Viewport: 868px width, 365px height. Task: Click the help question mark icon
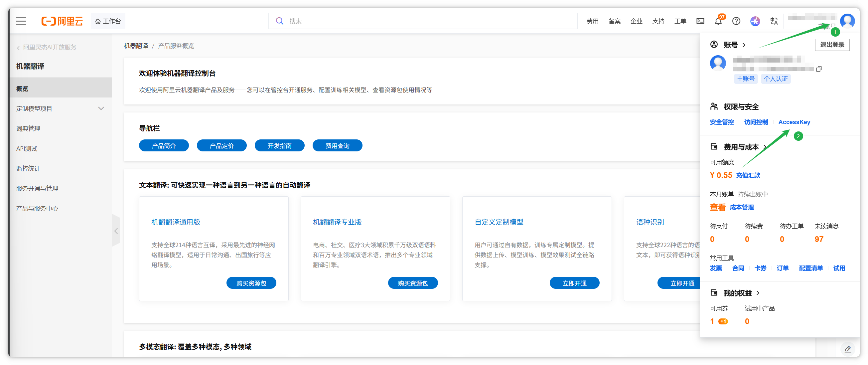pos(736,21)
